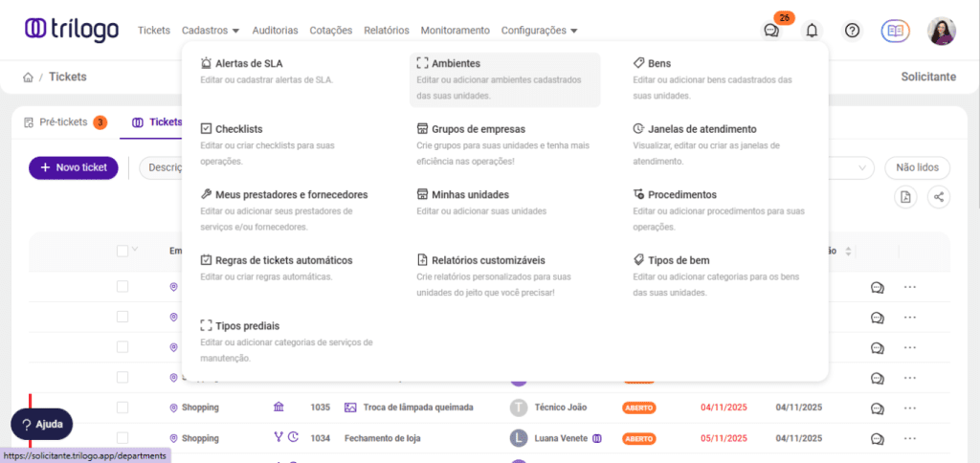Screen dimensions: 980x463
Task: Click the Novo ticket button
Action: pyautogui.click(x=73, y=167)
